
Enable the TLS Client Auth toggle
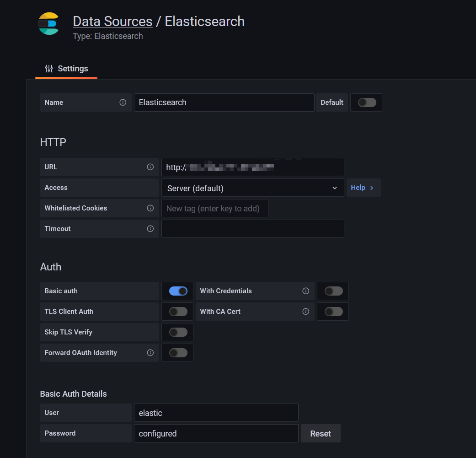pyautogui.click(x=178, y=312)
